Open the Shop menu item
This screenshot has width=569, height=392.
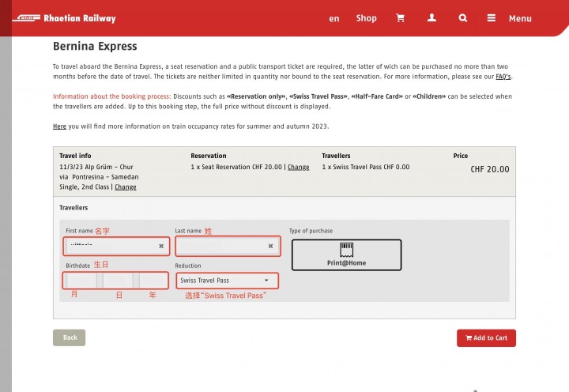click(x=366, y=18)
